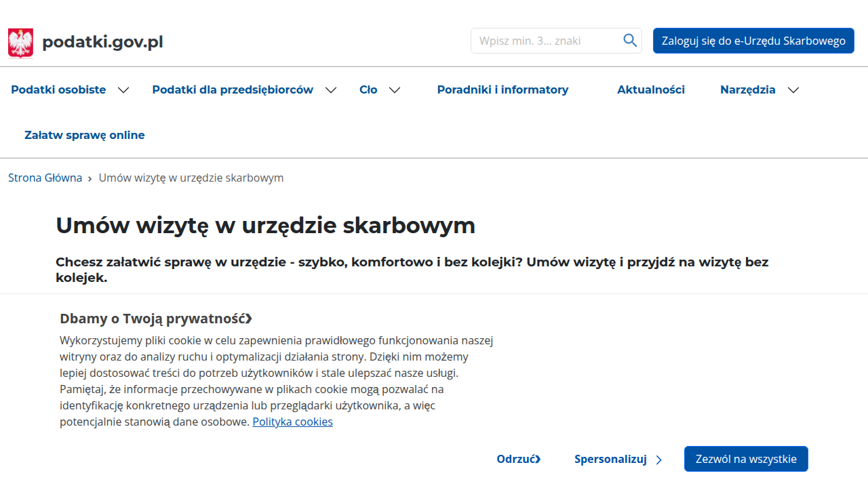Click the Dbamy o Twoją prywatność heading

point(155,319)
